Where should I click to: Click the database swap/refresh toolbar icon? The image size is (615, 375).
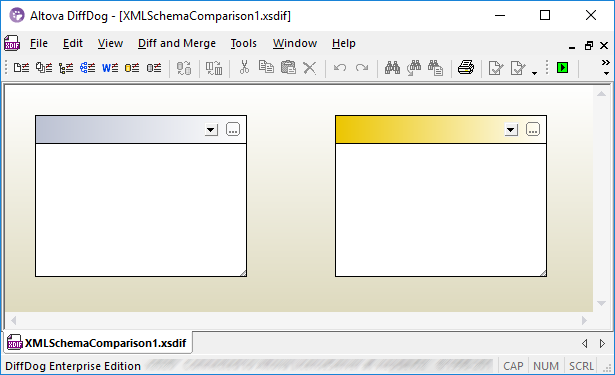[x=184, y=68]
